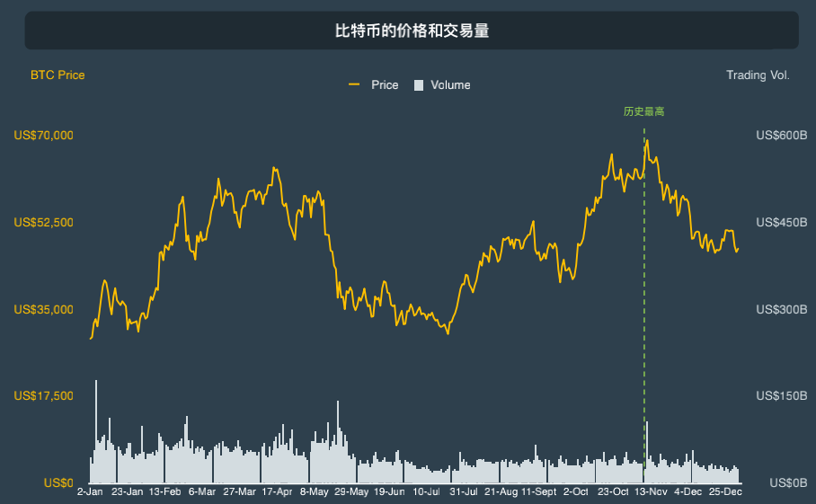Select the US$300B volume axis label
Screen dimensions: 816x504
pyautogui.click(x=782, y=309)
